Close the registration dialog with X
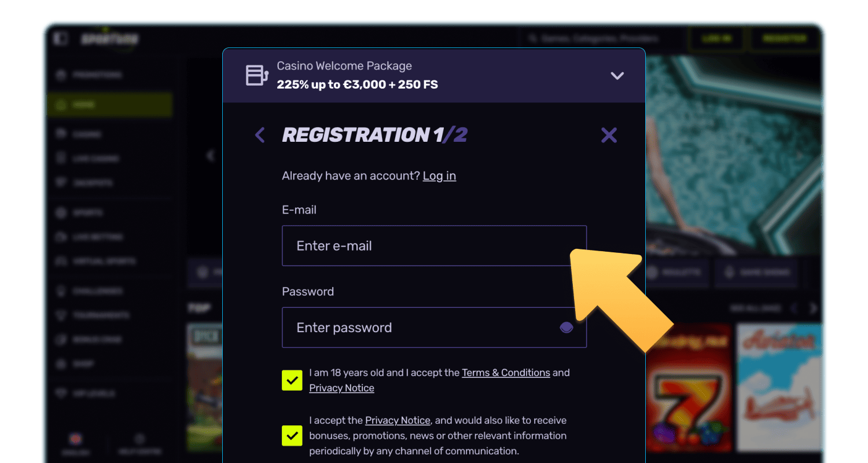Screen dimensions: 868x463 pyautogui.click(x=609, y=135)
